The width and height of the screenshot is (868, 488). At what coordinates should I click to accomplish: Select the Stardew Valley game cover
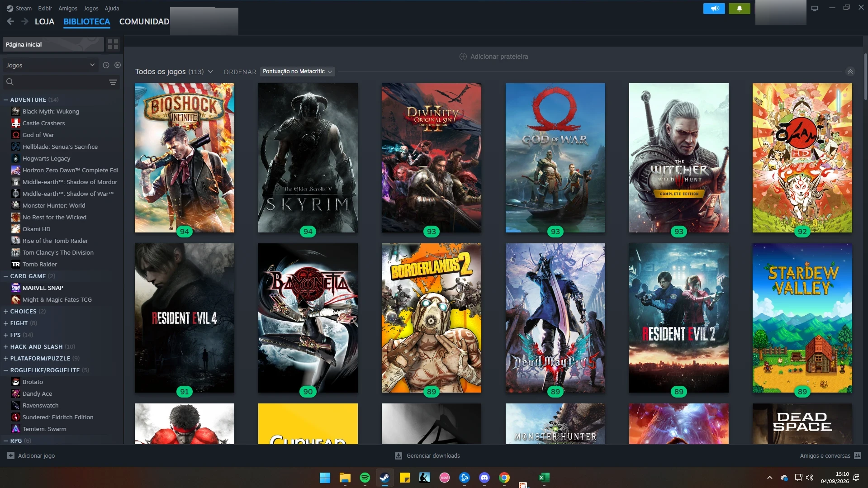(x=802, y=318)
